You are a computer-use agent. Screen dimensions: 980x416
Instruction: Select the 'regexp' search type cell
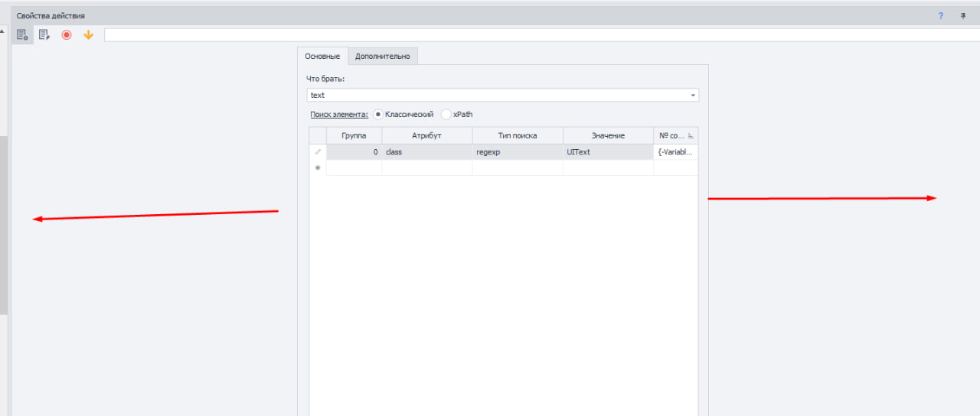518,152
